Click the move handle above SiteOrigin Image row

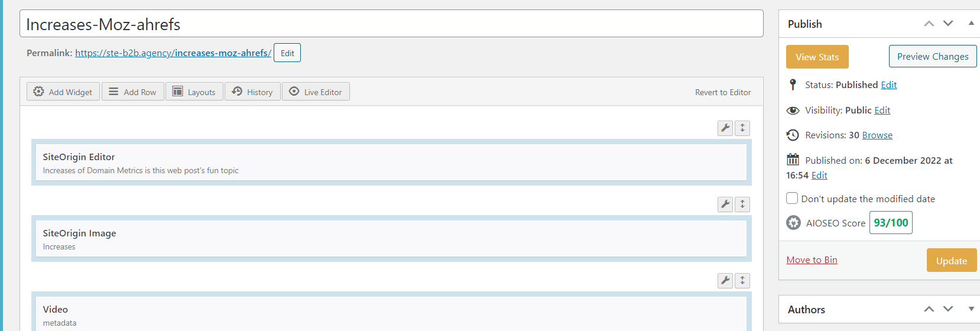[x=742, y=204]
